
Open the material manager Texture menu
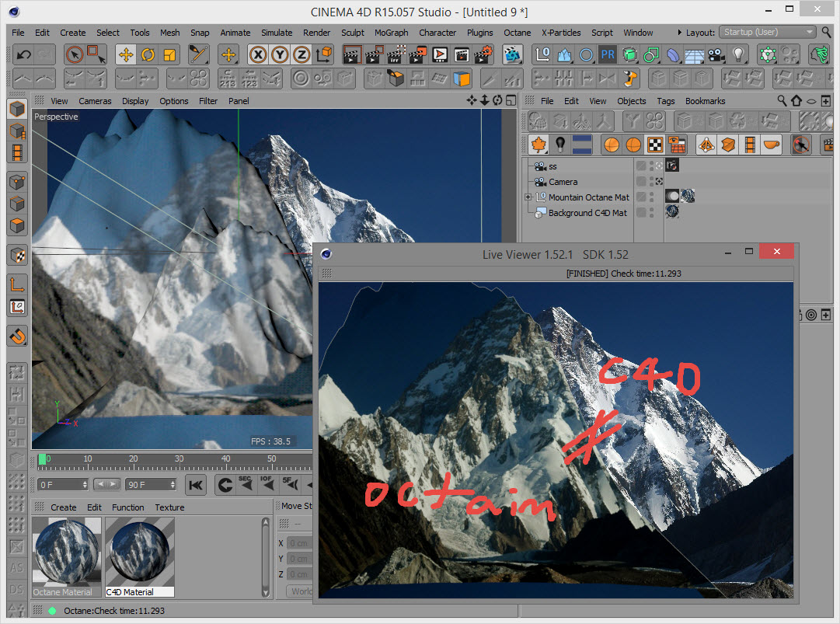pyautogui.click(x=169, y=507)
